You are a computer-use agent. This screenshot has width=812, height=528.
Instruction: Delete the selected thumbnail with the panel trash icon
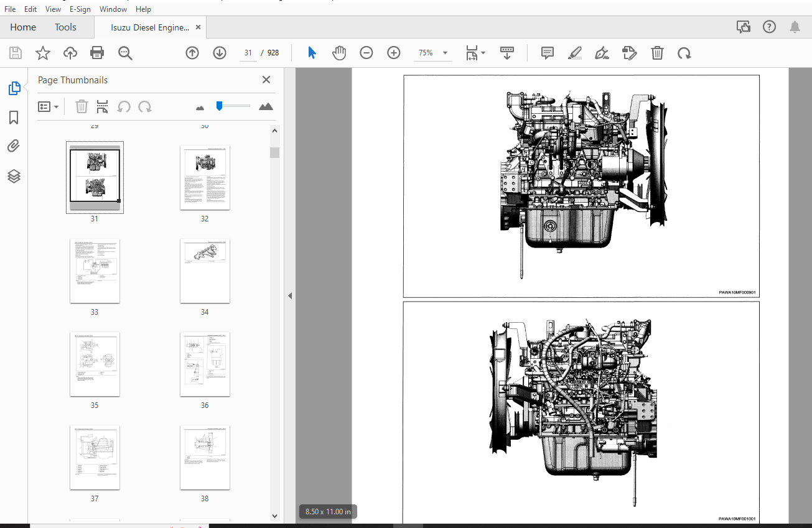click(x=82, y=106)
